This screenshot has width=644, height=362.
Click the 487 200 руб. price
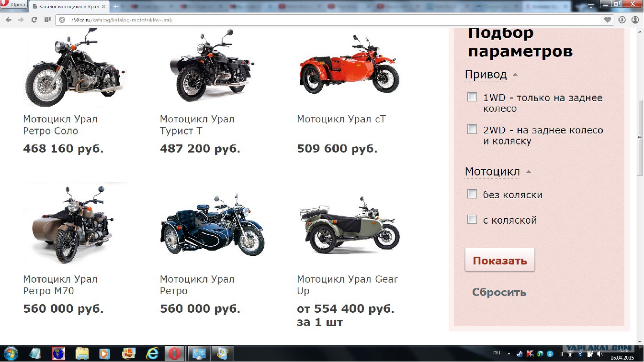200,149
